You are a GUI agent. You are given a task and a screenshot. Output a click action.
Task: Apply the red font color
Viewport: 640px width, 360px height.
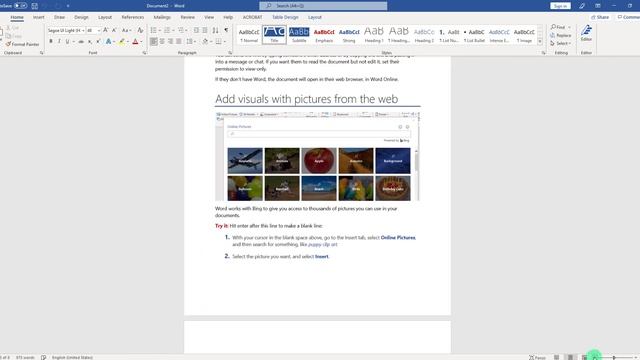pyautogui.click(x=135, y=41)
